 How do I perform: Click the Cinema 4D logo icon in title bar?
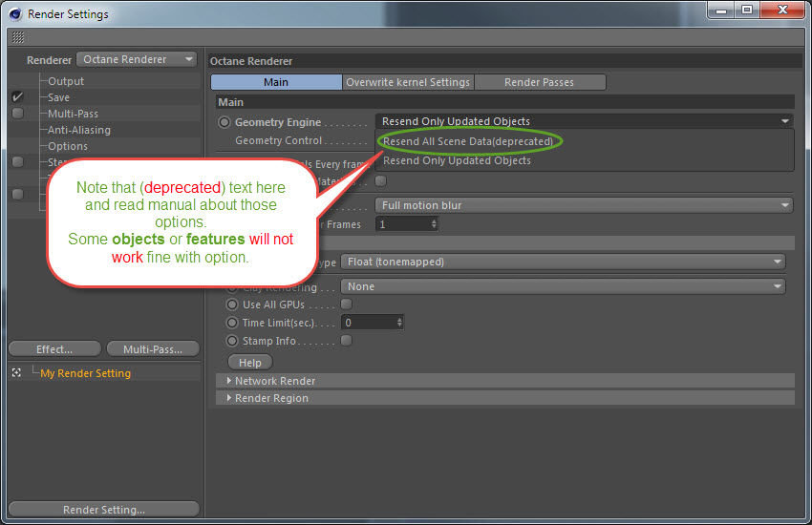pyautogui.click(x=15, y=14)
